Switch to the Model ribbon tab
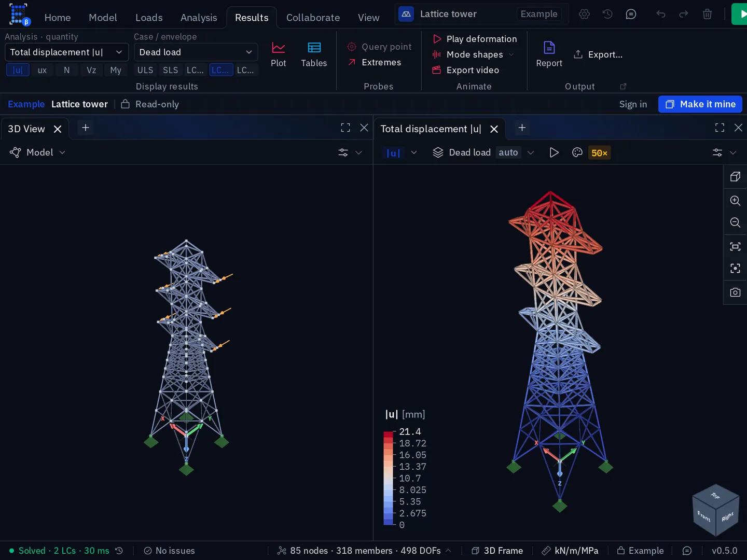747x560 pixels. pyautogui.click(x=103, y=18)
